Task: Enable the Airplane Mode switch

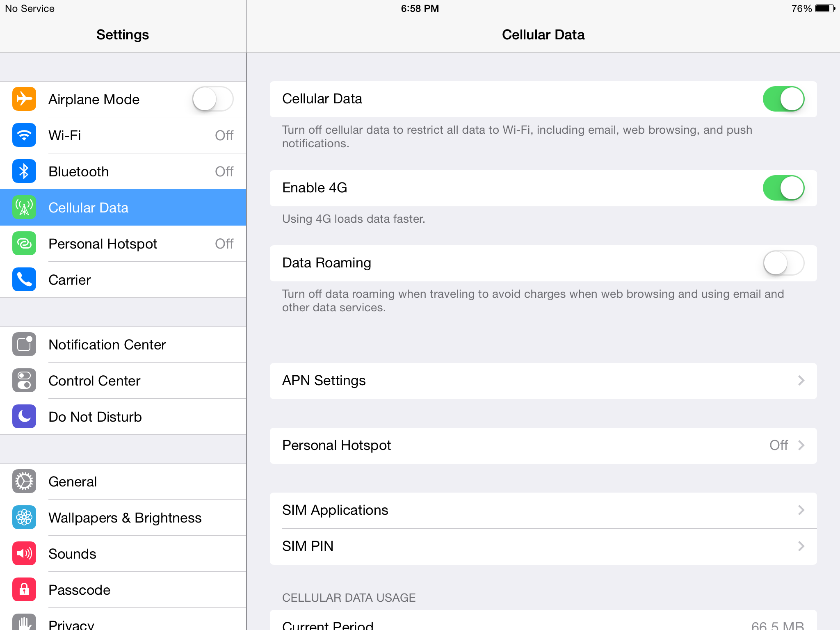Action: [x=212, y=99]
